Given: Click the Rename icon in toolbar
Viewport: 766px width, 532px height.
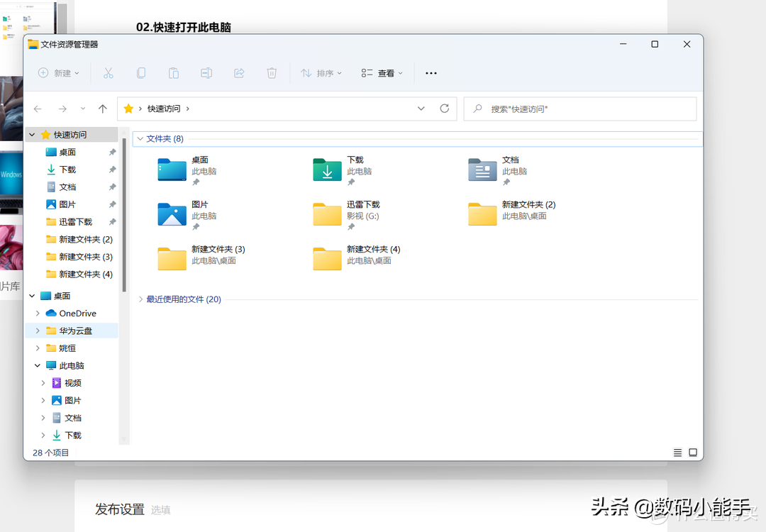Looking at the screenshot, I should (206, 73).
